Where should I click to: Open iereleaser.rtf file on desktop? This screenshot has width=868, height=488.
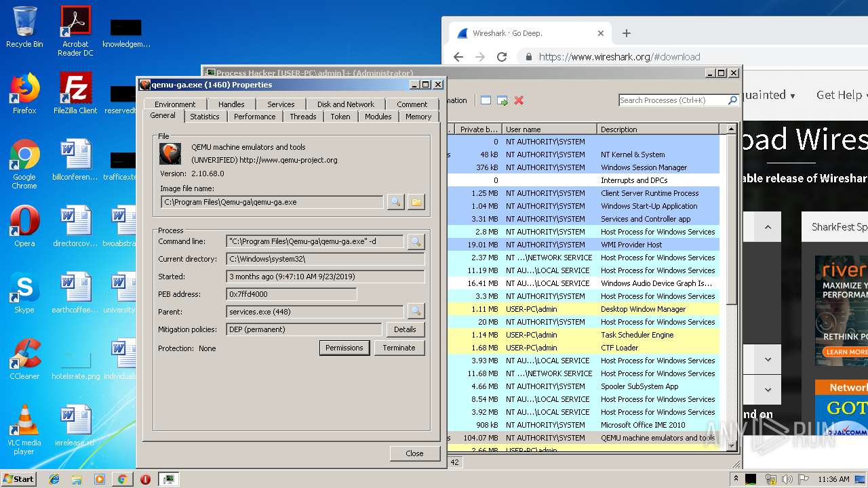[x=75, y=425]
